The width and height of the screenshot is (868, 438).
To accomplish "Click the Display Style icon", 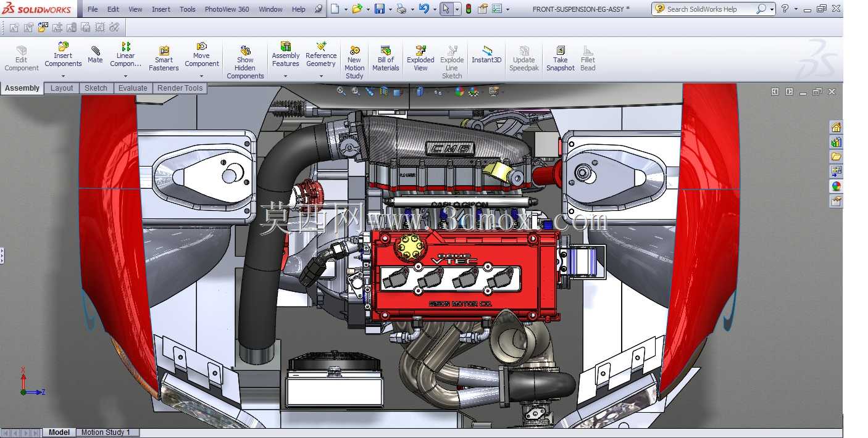I will point(420,91).
